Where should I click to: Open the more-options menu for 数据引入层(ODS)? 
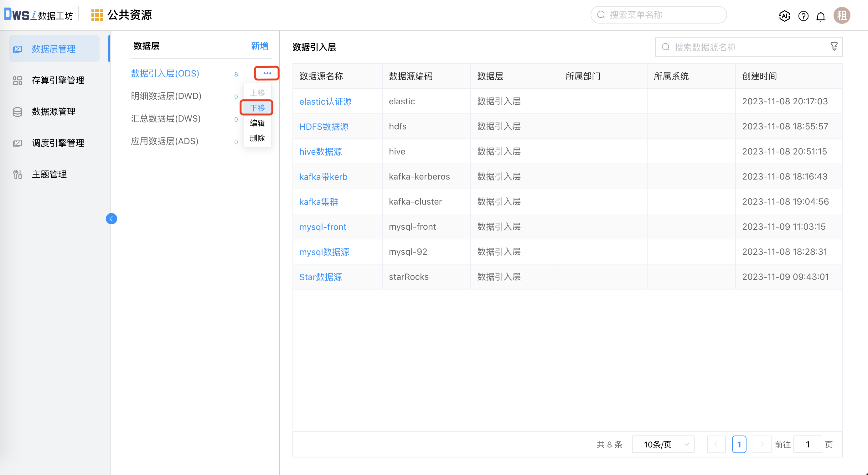266,73
